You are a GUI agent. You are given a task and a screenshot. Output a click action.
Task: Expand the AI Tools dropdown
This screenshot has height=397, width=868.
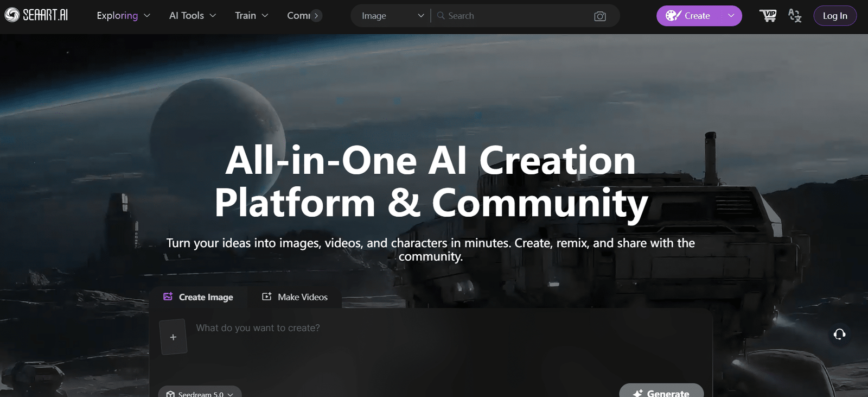192,16
